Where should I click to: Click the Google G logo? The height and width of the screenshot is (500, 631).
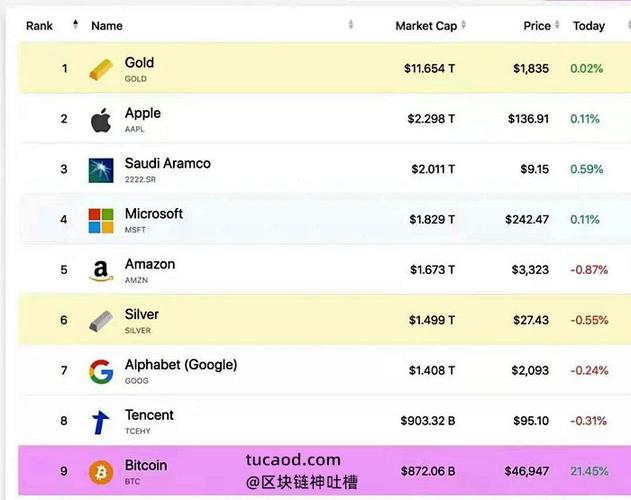(x=101, y=372)
